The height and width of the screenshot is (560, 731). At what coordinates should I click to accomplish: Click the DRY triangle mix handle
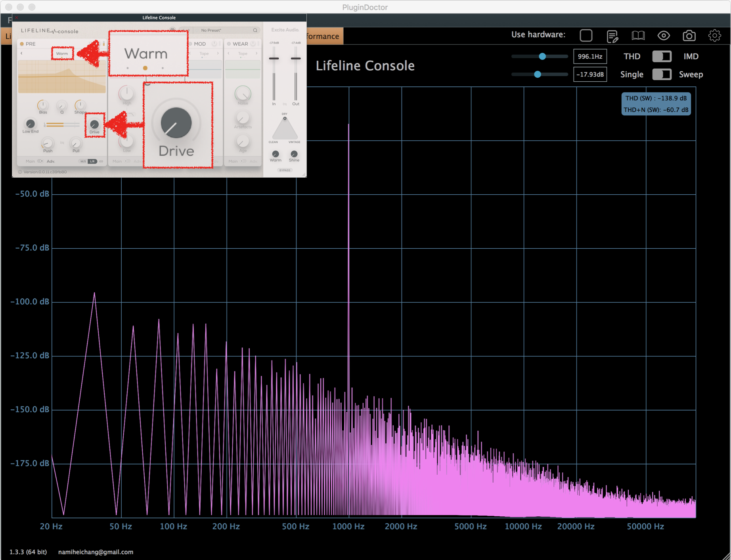285,118
